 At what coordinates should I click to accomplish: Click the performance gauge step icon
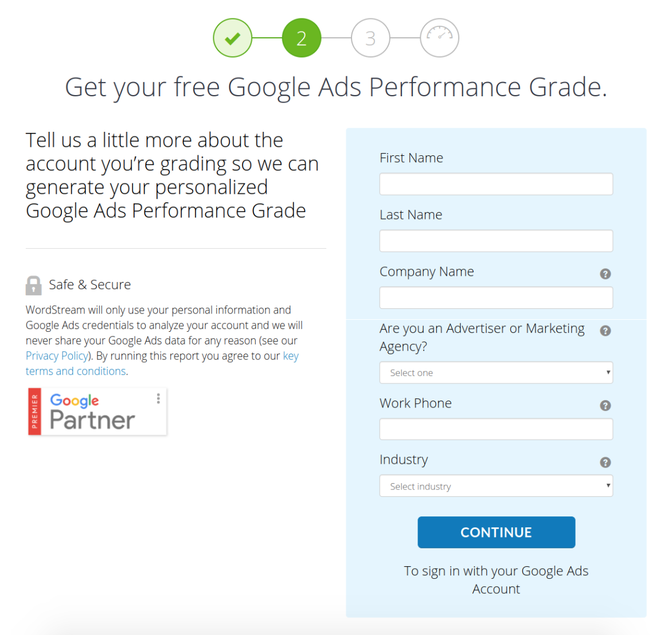click(x=439, y=38)
